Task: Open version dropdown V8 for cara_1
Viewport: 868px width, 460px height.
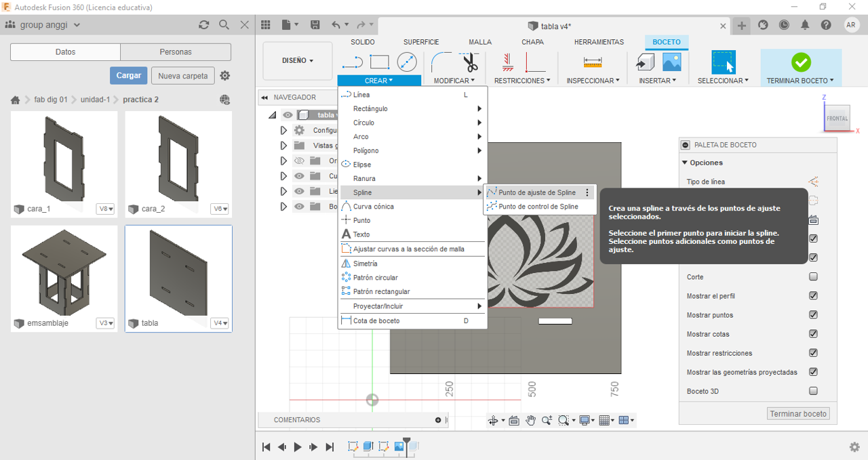Action: tap(106, 209)
